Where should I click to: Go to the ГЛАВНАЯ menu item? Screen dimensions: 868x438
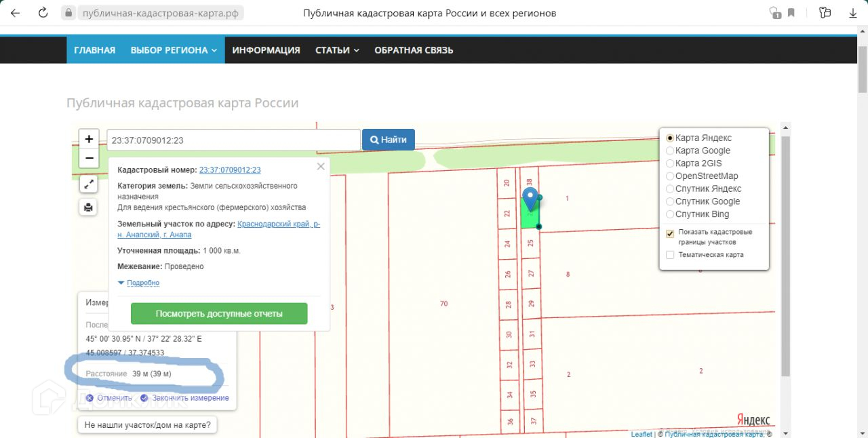(94, 50)
